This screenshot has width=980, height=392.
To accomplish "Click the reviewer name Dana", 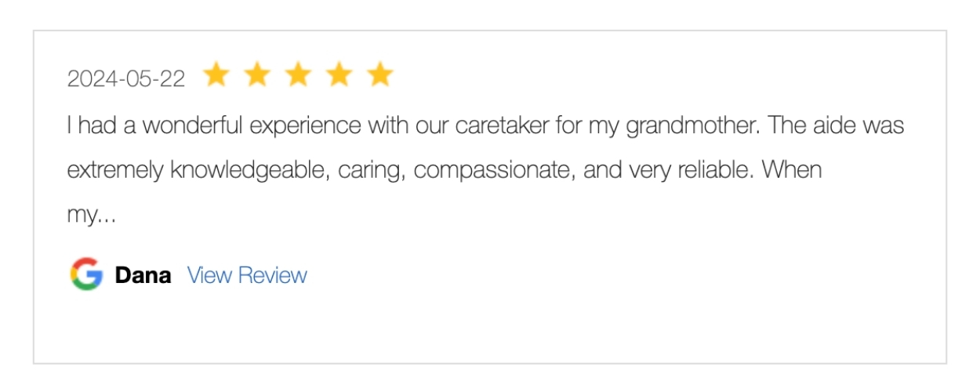I will pos(143,275).
